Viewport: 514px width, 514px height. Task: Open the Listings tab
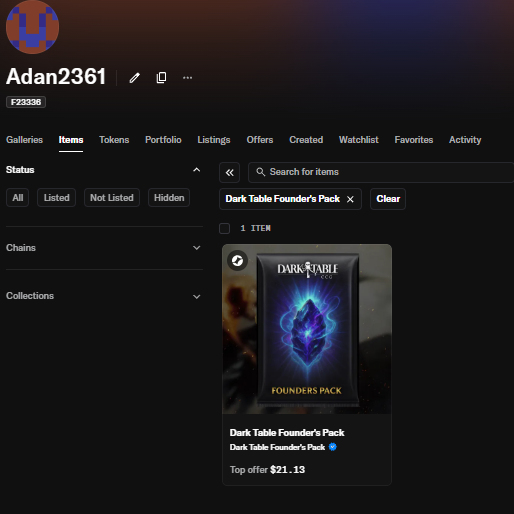tap(214, 140)
